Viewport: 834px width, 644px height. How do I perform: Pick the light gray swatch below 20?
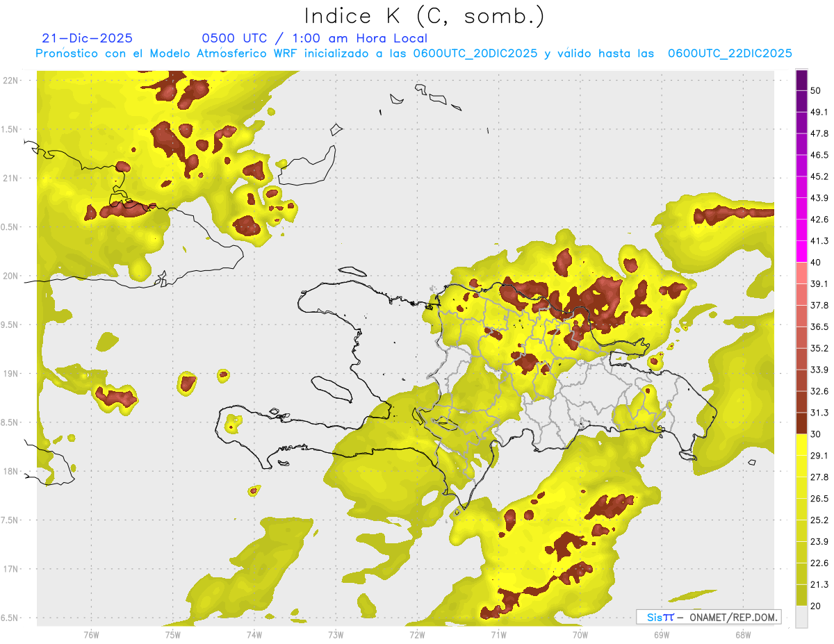pos(801,617)
